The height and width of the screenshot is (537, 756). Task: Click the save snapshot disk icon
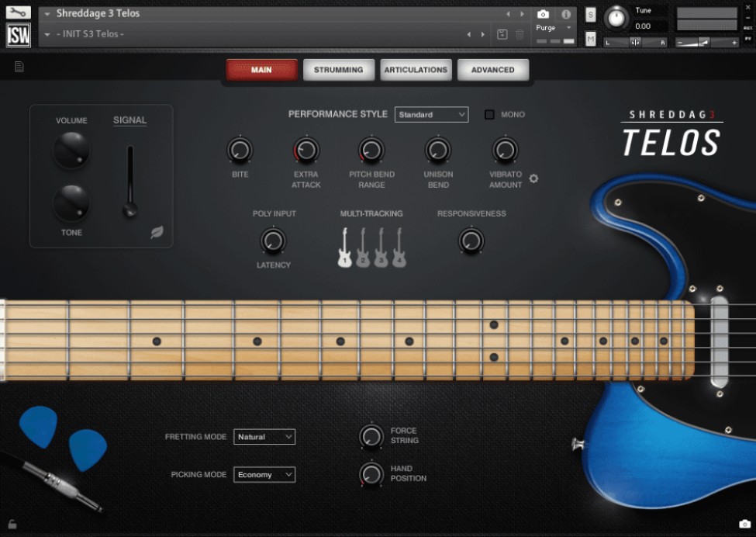pyautogui.click(x=503, y=33)
